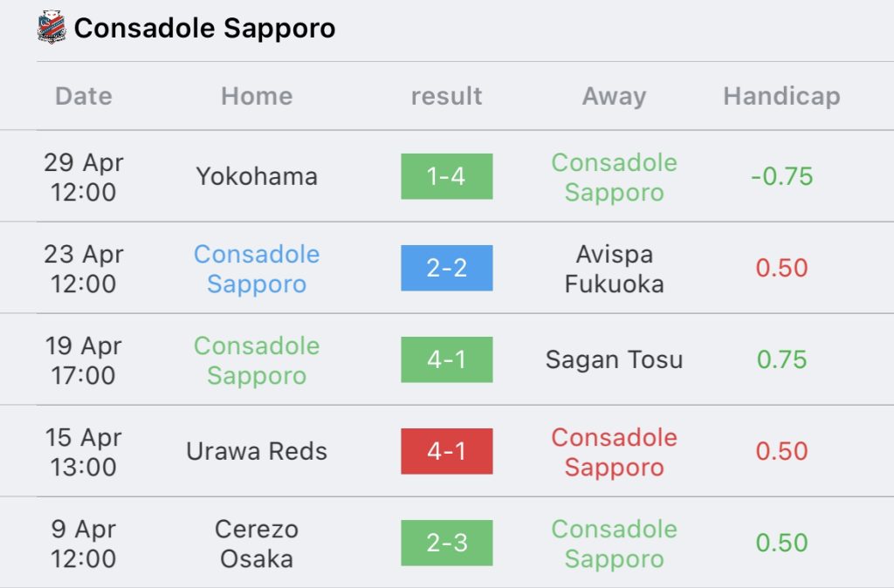This screenshot has width=894, height=588.
Task: Open the red 4-1 loss result badge
Action: click(446, 451)
